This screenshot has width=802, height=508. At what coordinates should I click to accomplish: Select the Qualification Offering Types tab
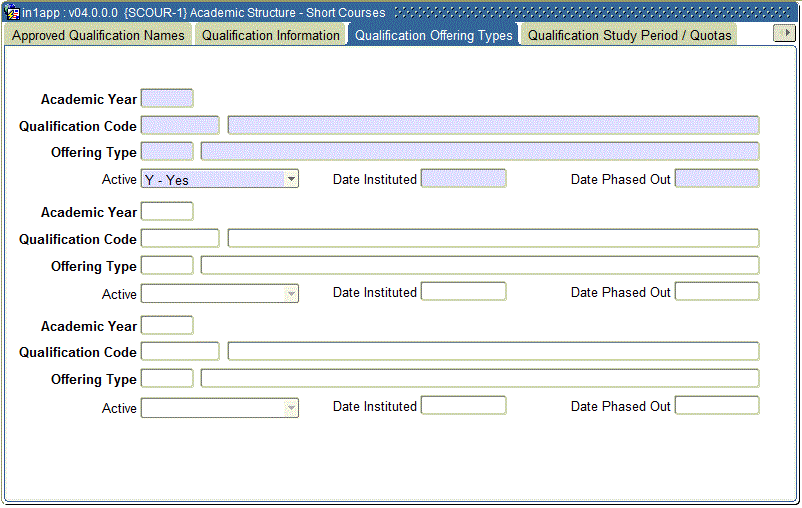[434, 35]
